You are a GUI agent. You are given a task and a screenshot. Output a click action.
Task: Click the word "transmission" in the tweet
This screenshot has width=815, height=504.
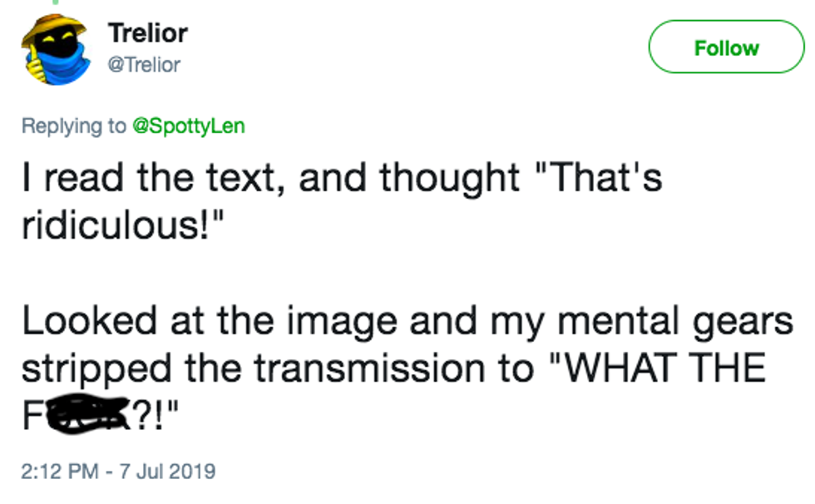(x=370, y=368)
